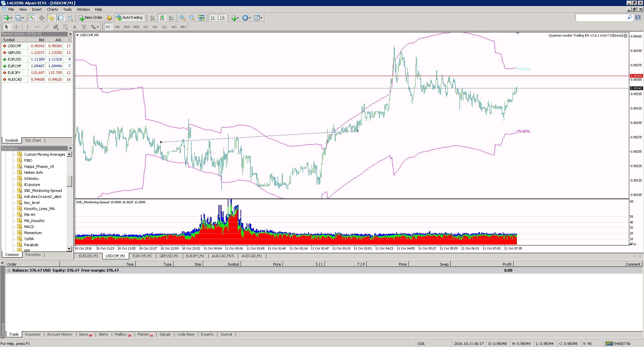Open the EURJPY,M1 chart tab
Screen dimensions: 644x347
point(195,256)
